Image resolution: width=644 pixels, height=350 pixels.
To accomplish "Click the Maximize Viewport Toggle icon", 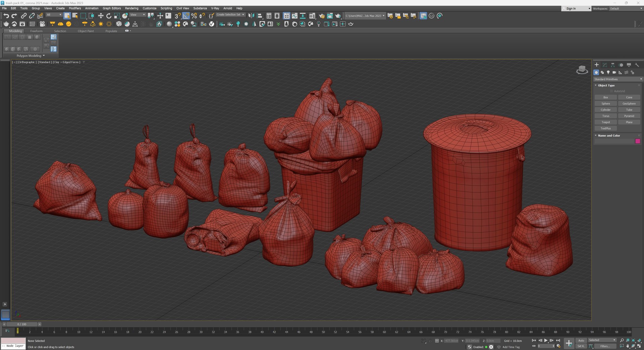I will [639, 346].
